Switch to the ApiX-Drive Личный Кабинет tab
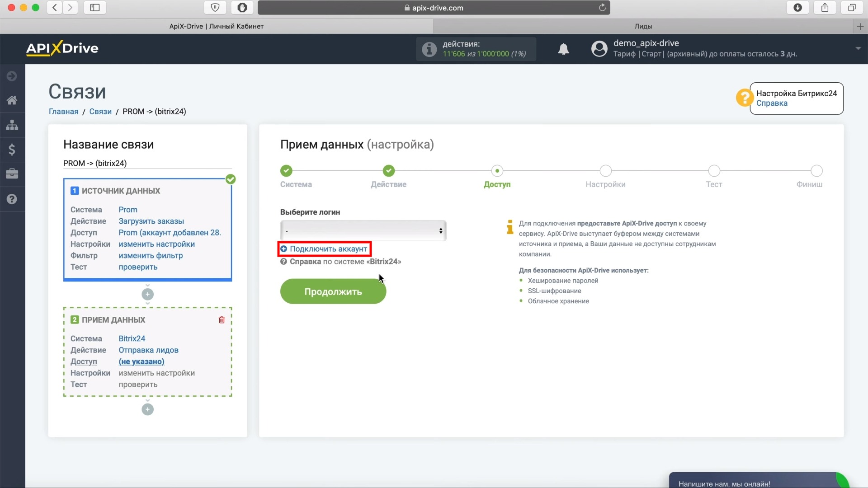 [217, 26]
